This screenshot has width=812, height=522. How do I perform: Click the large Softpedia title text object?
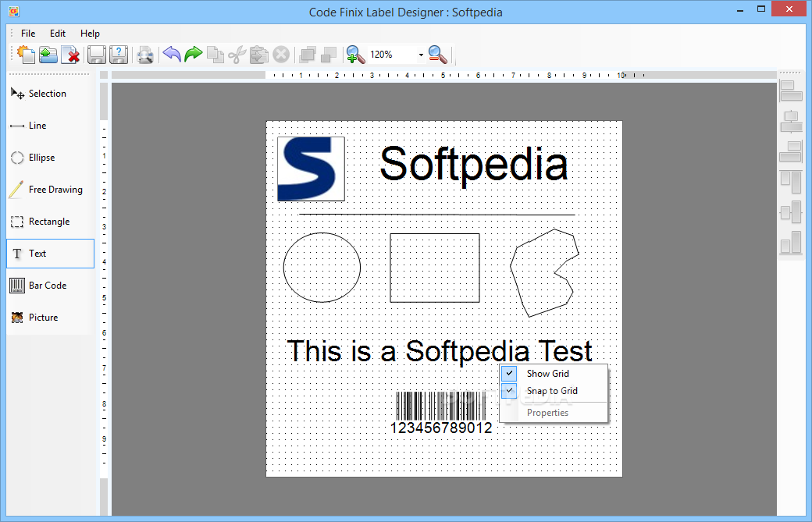[474, 165]
